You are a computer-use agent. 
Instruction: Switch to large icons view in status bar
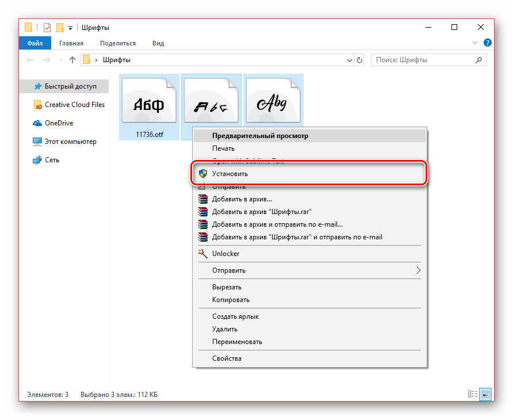pos(486,394)
